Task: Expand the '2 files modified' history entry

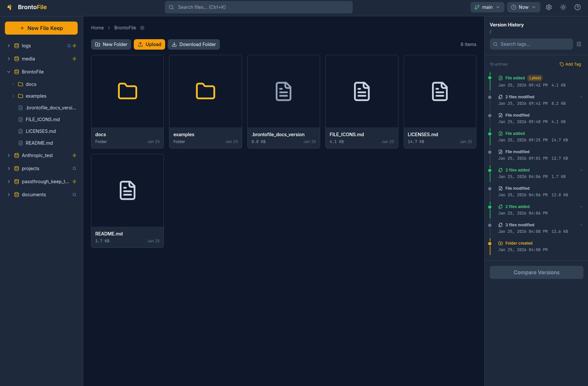Action: tap(582, 97)
